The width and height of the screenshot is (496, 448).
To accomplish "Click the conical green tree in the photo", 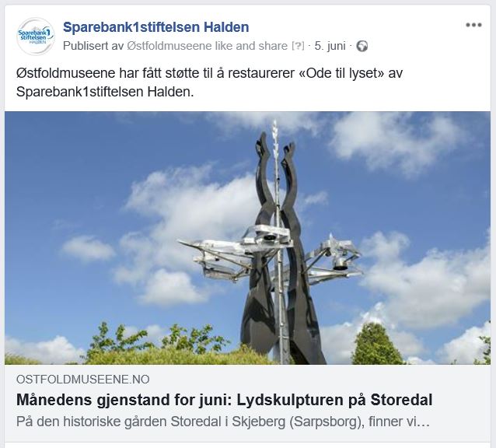I will [x=375, y=345].
